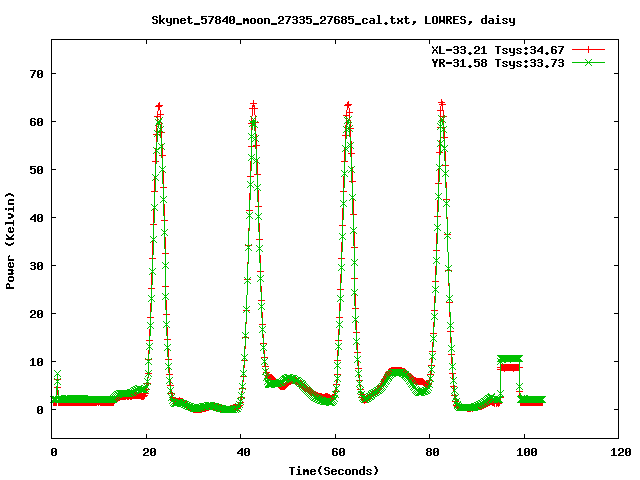Select the legend entry XL-33.21 Tsys:34.67

click(x=498, y=50)
